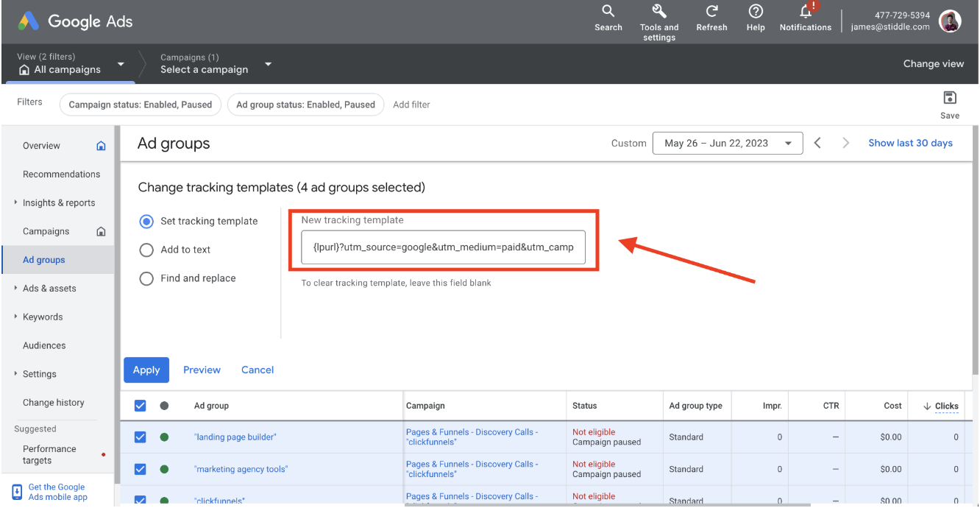Expand Settings menu

pos(15,373)
